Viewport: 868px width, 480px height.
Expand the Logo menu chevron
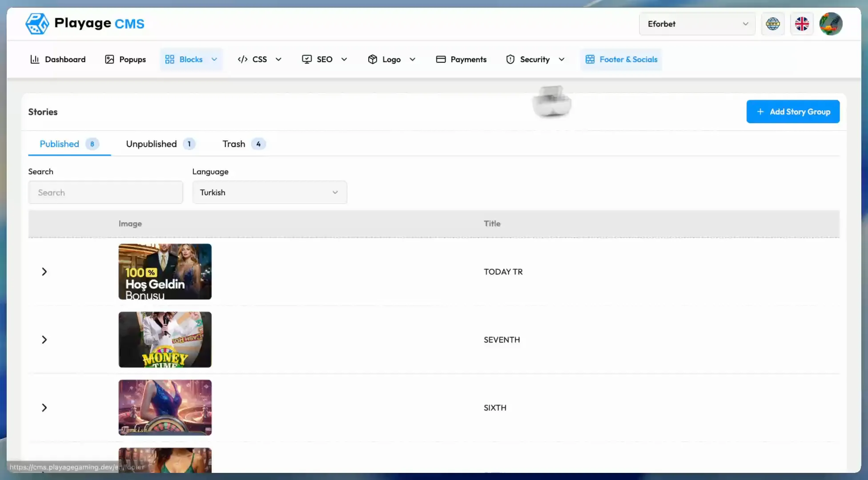coord(412,59)
